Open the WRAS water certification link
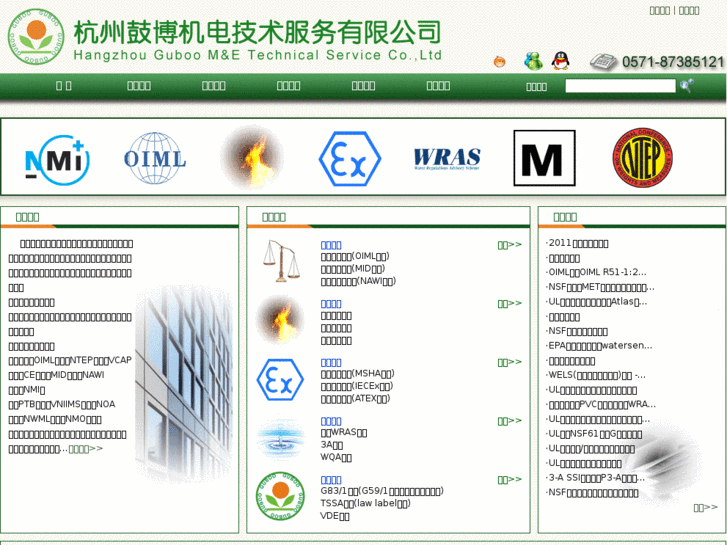The image size is (727, 545). pyautogui.click(x=344, y=433)
